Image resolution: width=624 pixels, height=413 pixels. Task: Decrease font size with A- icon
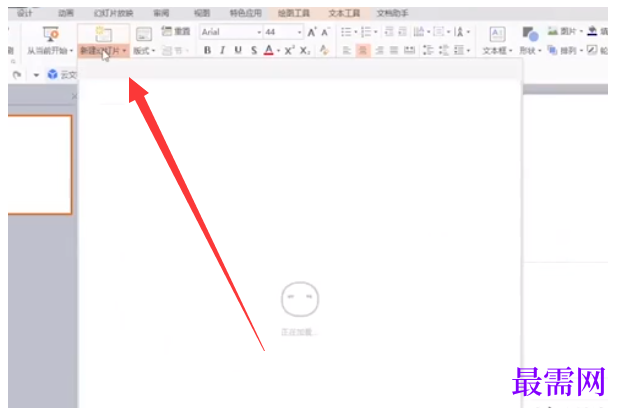click(x=326, y=32)
